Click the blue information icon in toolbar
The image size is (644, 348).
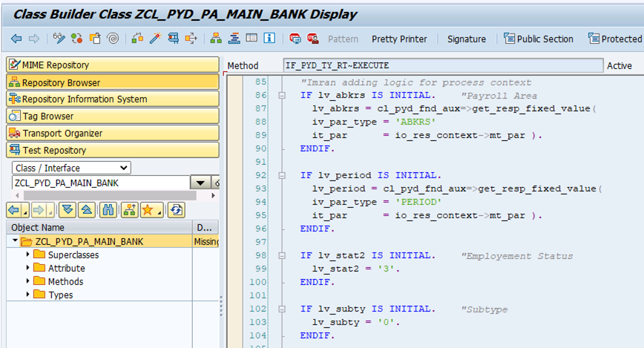tap(269, 39)
